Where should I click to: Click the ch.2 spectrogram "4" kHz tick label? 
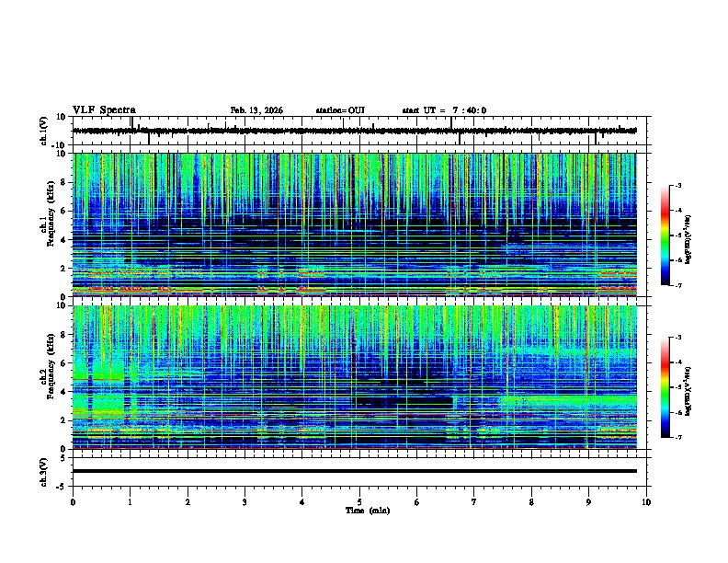tap(63, 392)
